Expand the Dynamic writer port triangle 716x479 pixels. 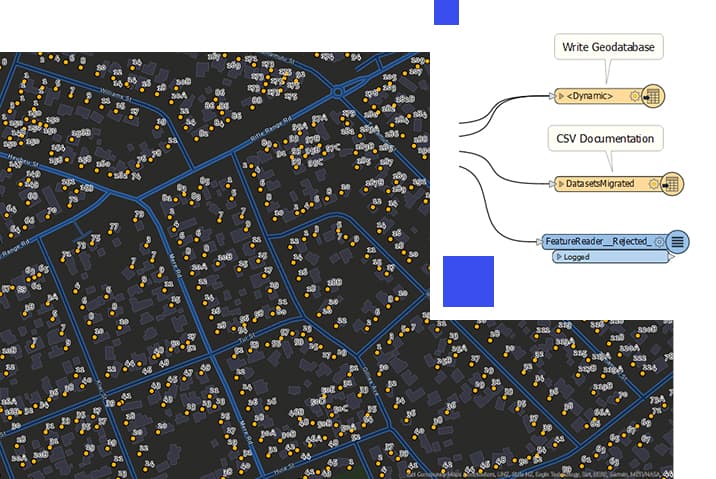[x=562, y=96]
